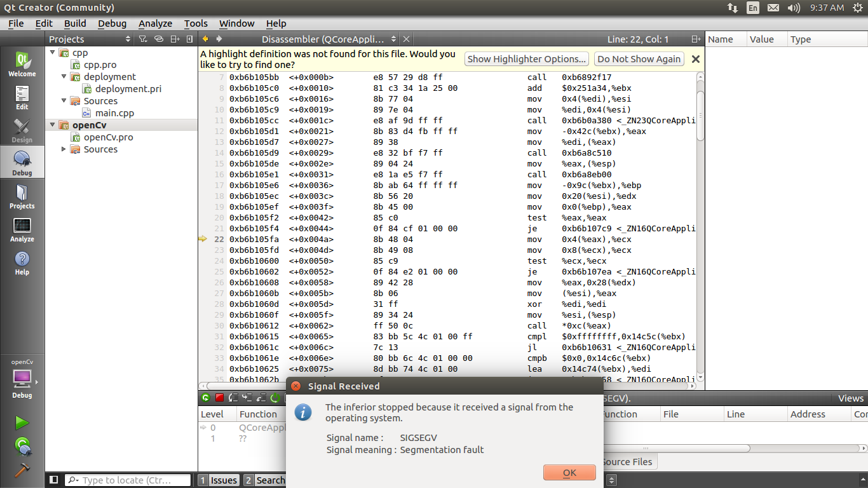Close the Projects side pane

coord(190,39)
